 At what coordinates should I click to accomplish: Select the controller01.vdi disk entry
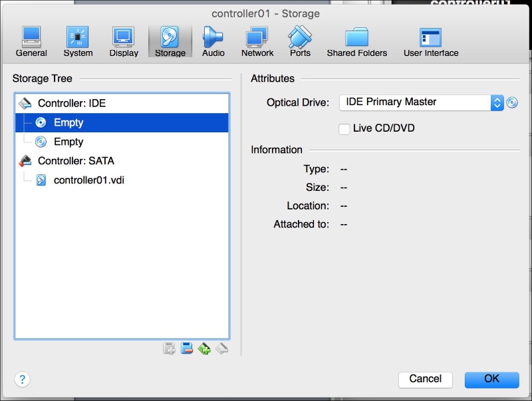(x=122, y=180)
